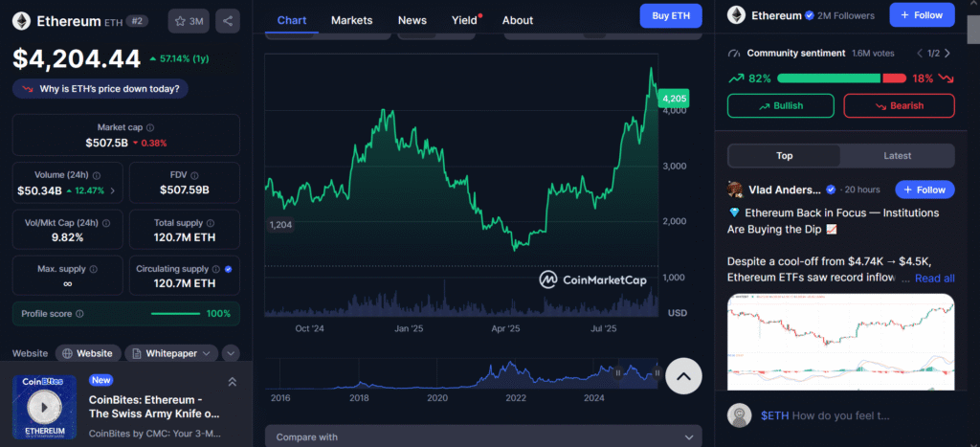
Task: Switch the feed to Top posts
Action: coord(785,156)
